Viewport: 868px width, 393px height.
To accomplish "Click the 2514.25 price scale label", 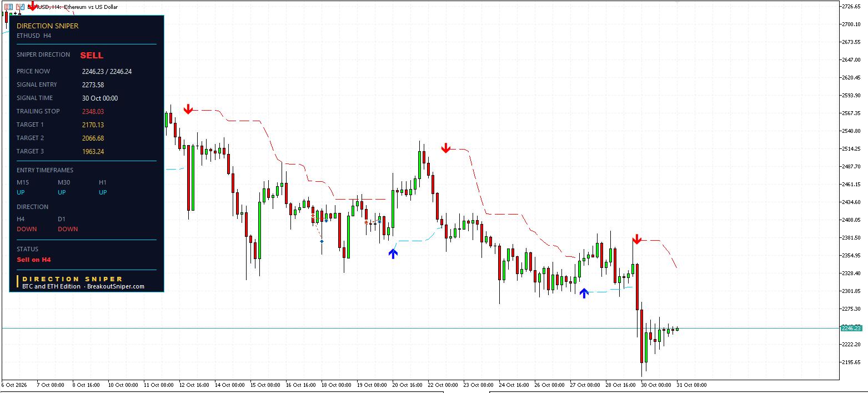I will [851, 148].
